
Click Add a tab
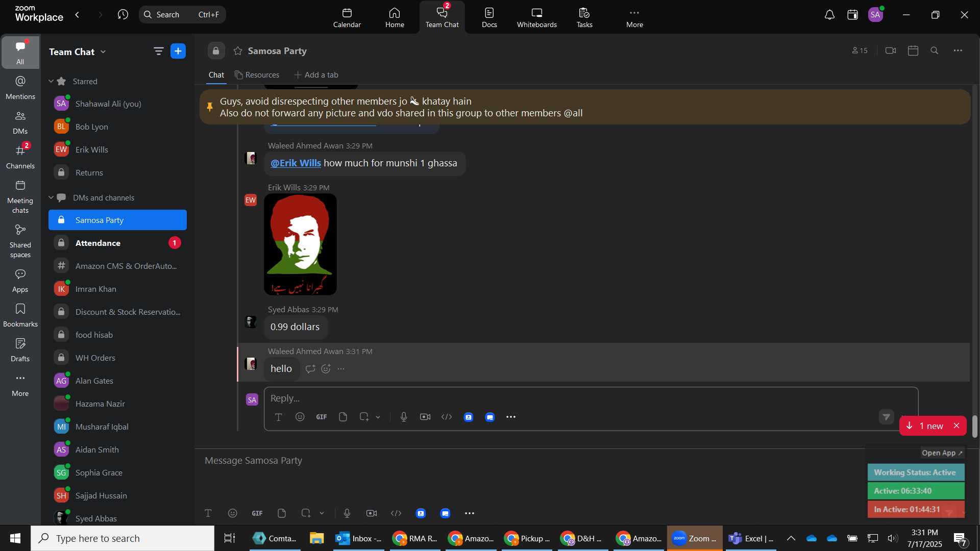tap(316, 75)
